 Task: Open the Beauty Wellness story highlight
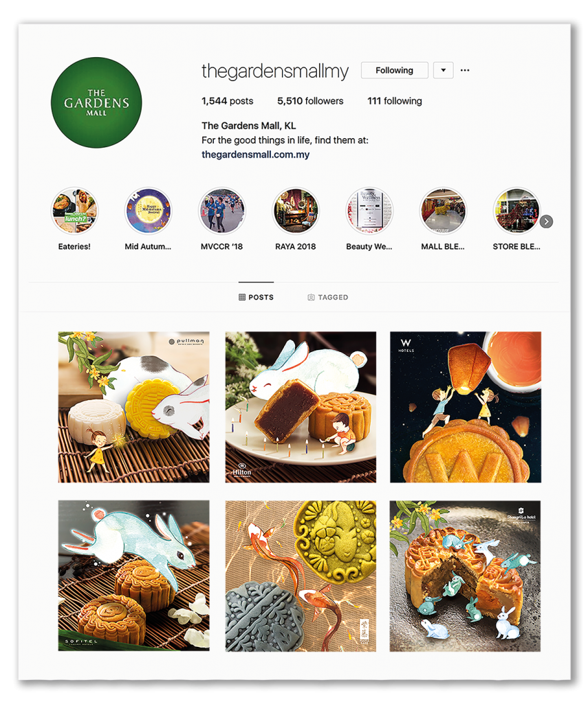pyautogui.click(x=369, y=211)
